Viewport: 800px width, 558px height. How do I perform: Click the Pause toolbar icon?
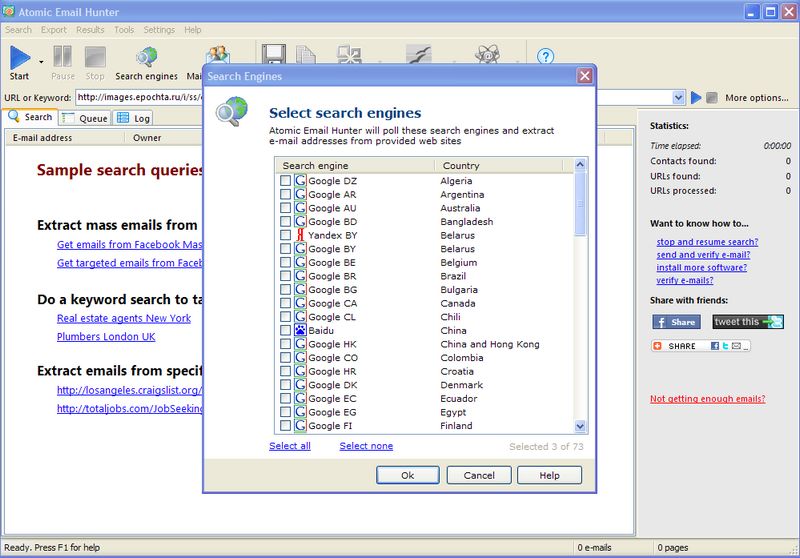(63, 57)
